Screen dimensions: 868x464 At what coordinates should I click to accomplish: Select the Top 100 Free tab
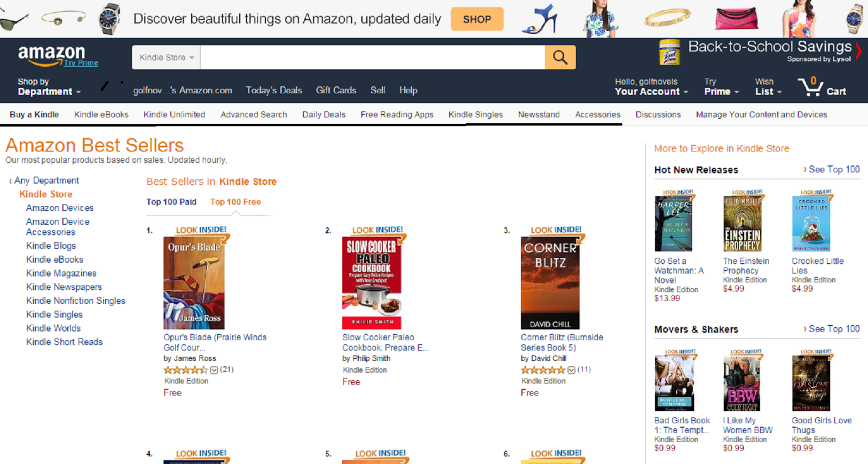pyautogui.click(x=235, y=202)
